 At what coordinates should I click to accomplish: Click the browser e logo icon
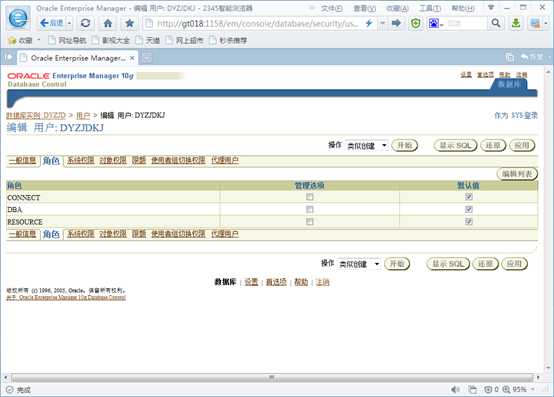(18, 18)
